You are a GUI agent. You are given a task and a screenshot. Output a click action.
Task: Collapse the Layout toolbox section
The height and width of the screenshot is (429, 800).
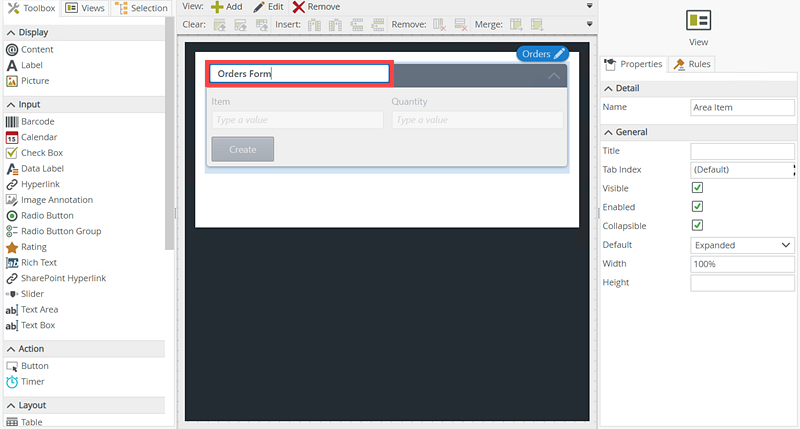11,406
